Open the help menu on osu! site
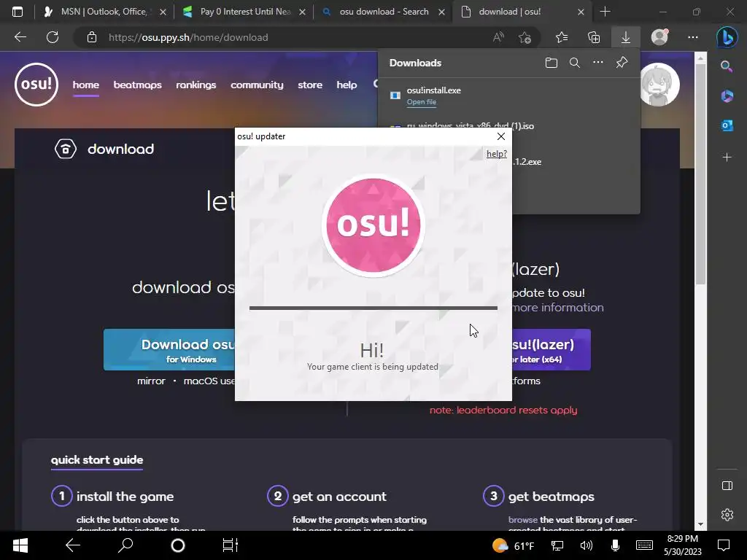 click(x=347, y=85)
